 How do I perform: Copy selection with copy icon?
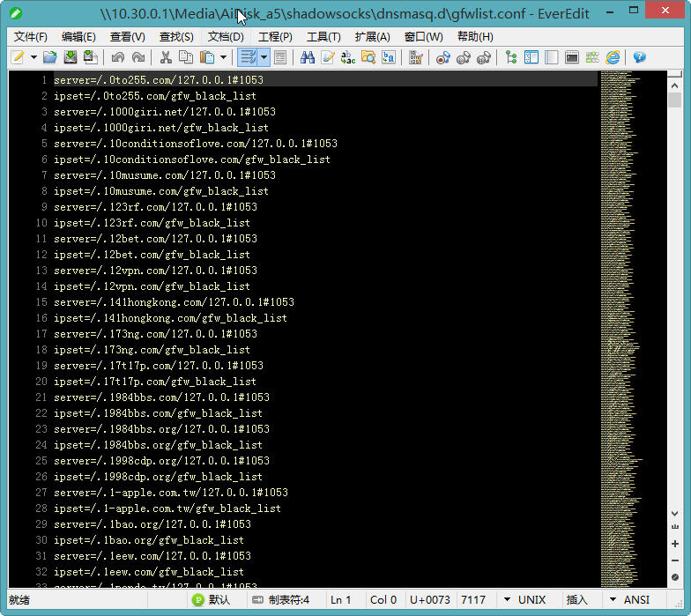[x=186, y=57]
